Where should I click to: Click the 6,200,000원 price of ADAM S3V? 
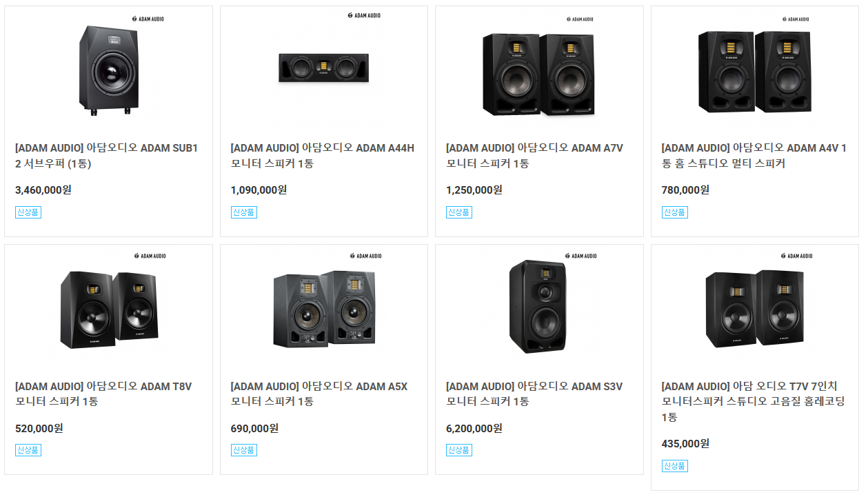point(474,428)
